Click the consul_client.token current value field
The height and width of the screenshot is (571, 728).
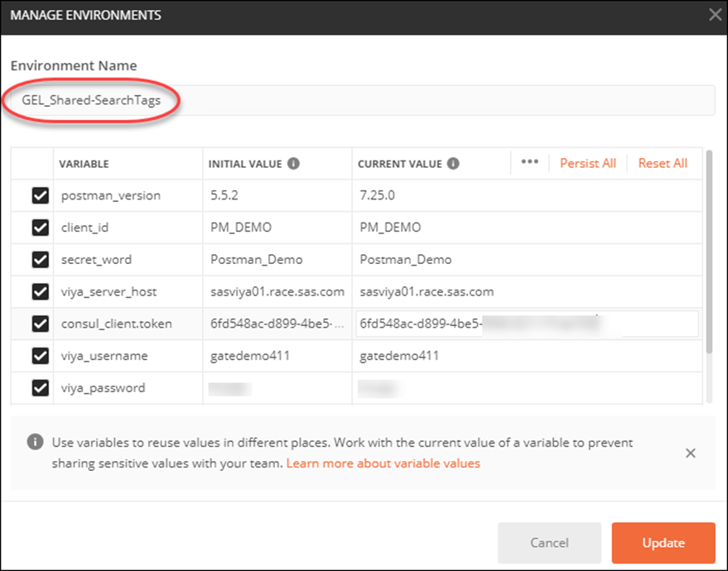coord(527,324)
